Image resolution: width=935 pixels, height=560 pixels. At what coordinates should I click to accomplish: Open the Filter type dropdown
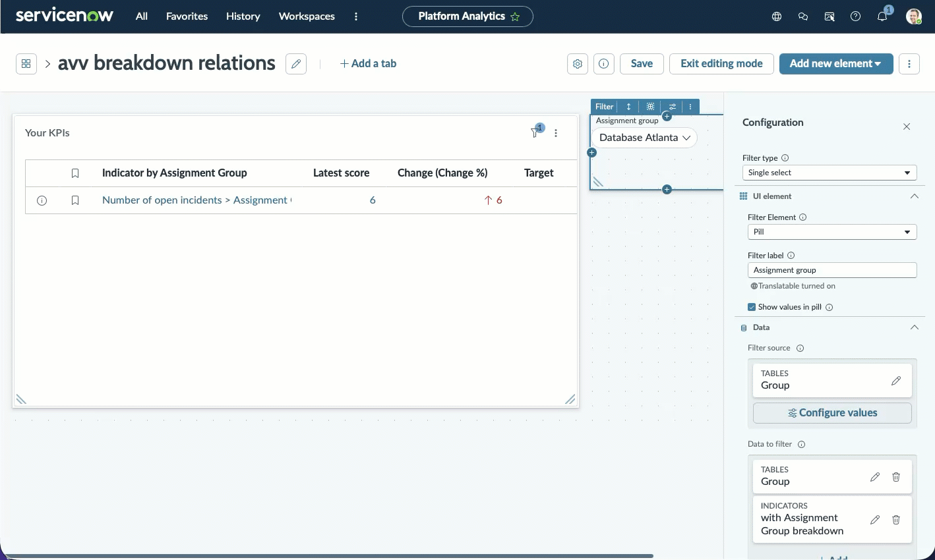pos(829,173)
